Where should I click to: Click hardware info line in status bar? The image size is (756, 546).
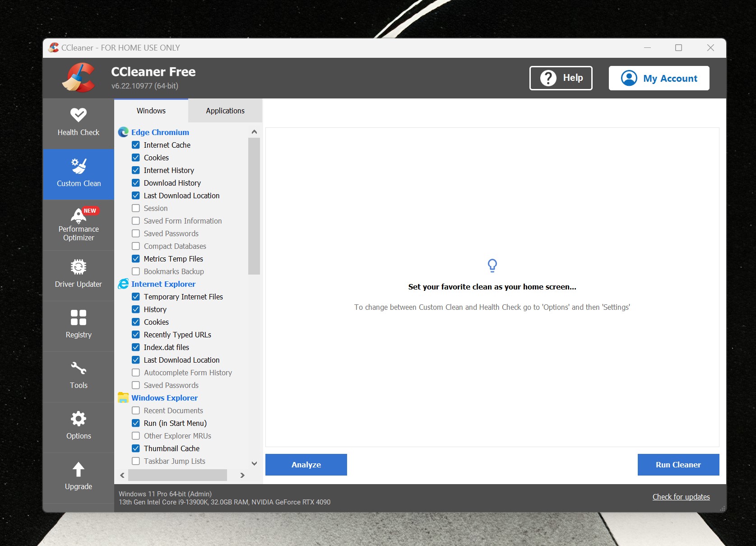coord(224,502)
